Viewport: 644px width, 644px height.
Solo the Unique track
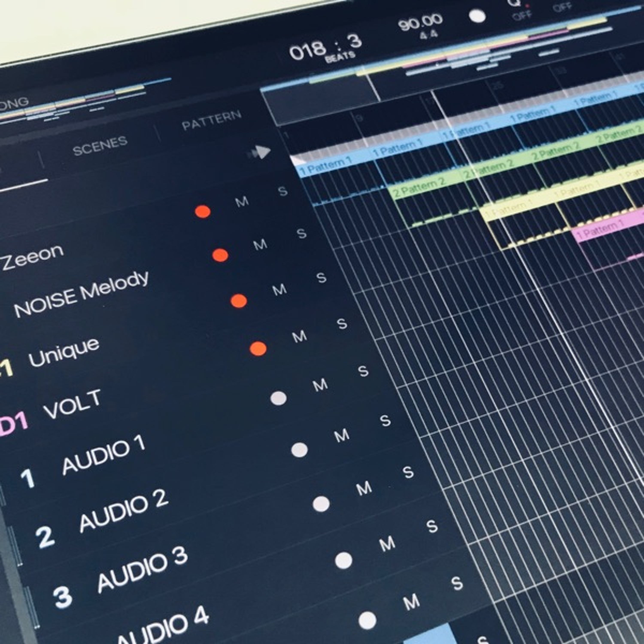pos(321,277)
